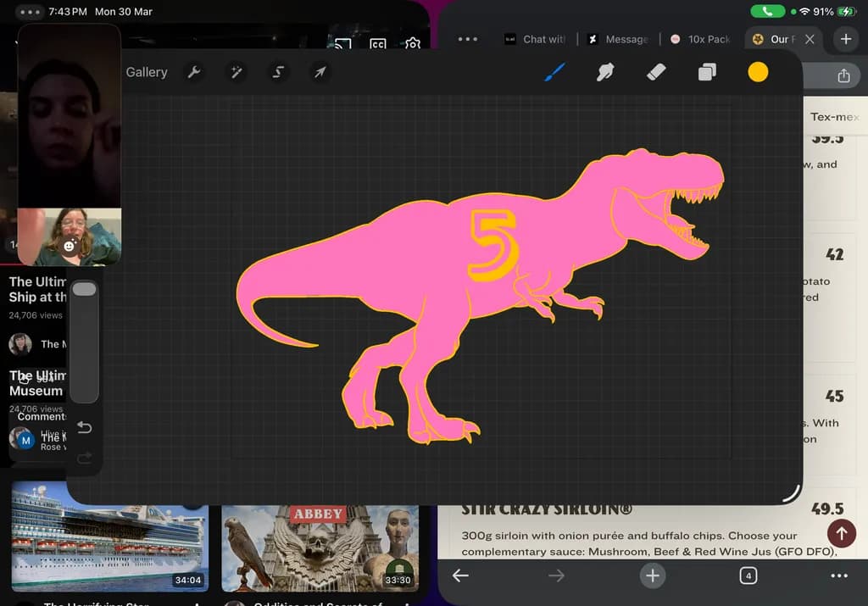The height and width of the screenshot is (606, 868).
Task: Open the call reactions smiley button
Action: click(70, 245)
